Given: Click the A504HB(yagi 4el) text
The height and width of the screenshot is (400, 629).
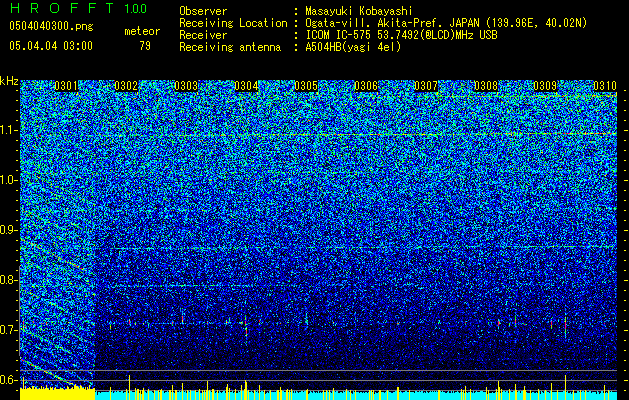Looking at the screenshot, I should (353, 47).
